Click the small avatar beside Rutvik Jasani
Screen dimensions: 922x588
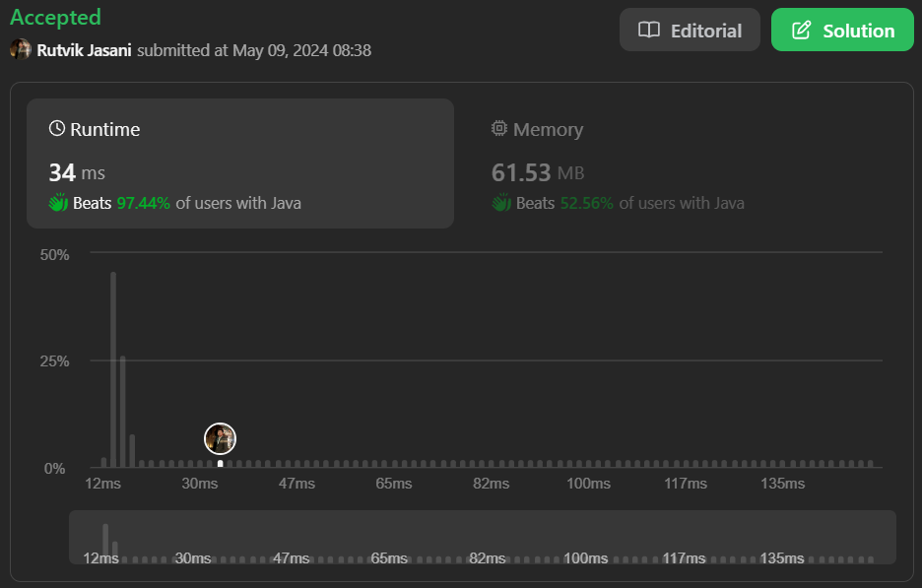[x=21, y=49]
